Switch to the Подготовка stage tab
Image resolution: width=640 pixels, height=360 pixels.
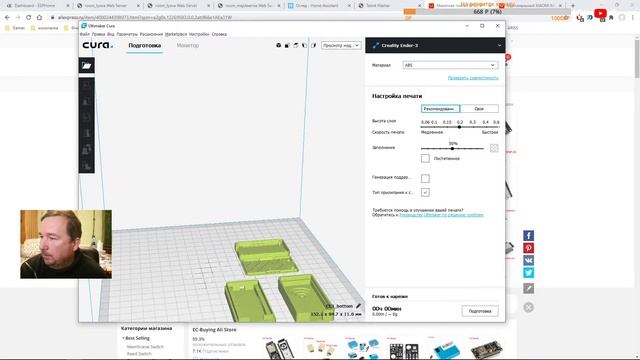tap(144, 45)
